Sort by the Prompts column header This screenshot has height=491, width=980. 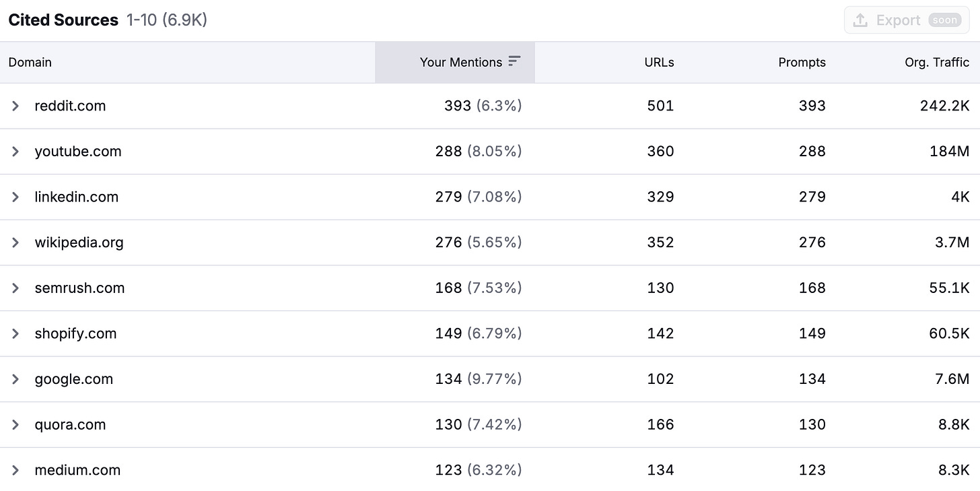click(x=802, y=62)
